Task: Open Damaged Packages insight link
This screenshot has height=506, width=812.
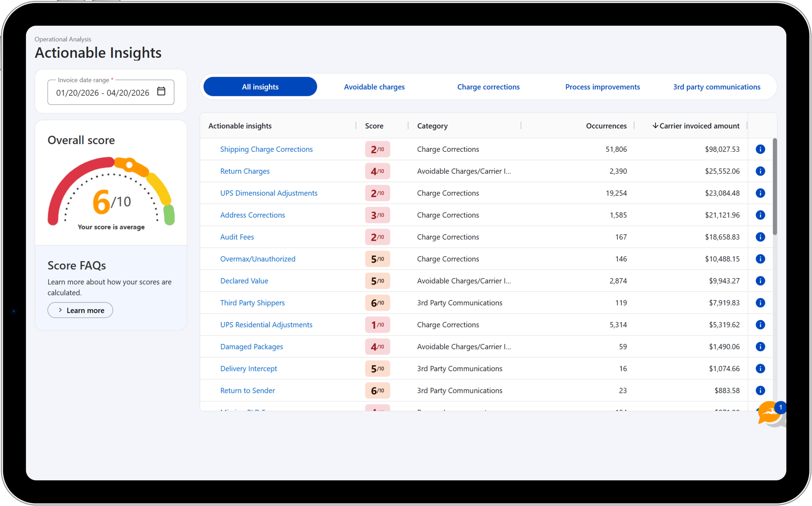Action: point(252,346)
